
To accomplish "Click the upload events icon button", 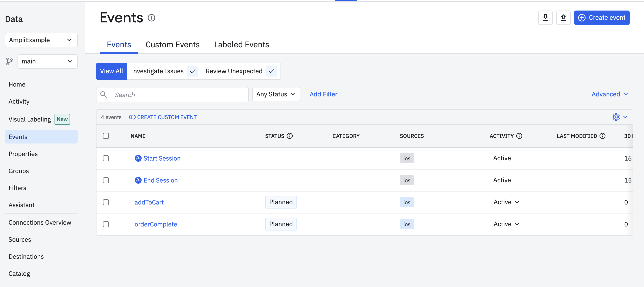I will coord(563,18).
